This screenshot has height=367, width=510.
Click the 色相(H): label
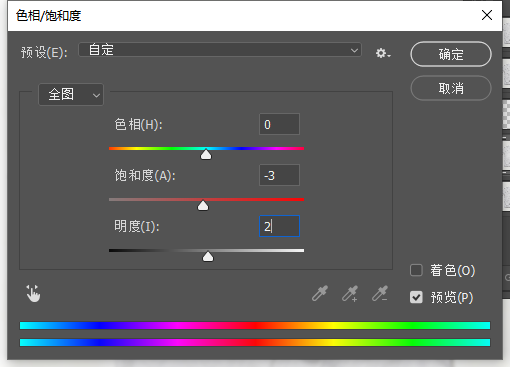138,125
